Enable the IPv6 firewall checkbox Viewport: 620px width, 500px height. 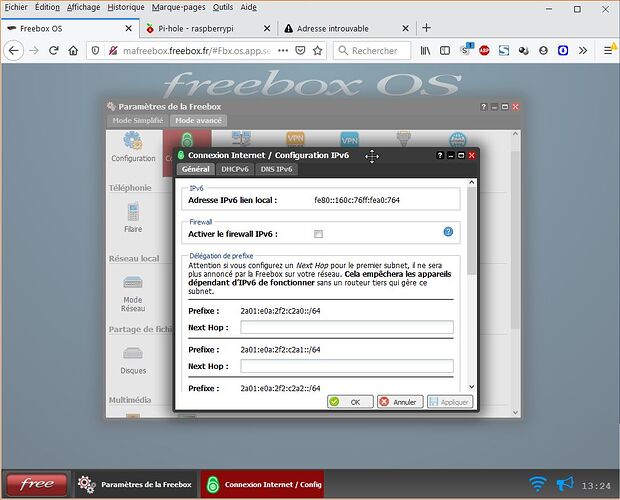[318, 234]
